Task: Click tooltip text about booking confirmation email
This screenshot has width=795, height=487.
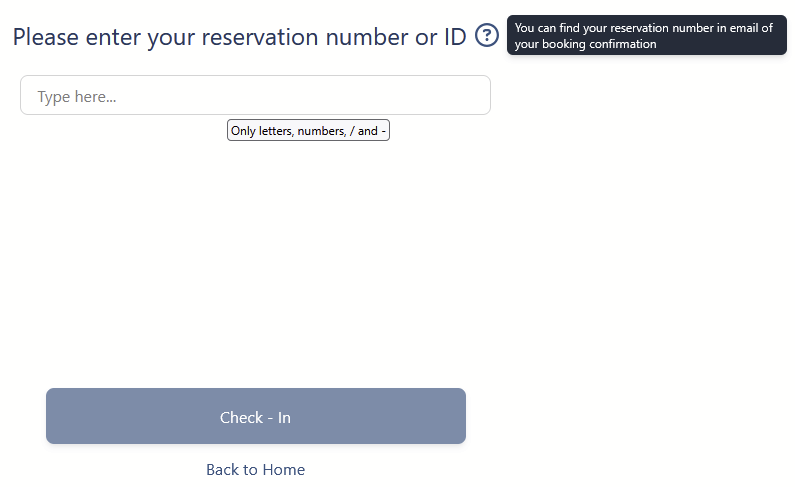Action: coord(644,36)
